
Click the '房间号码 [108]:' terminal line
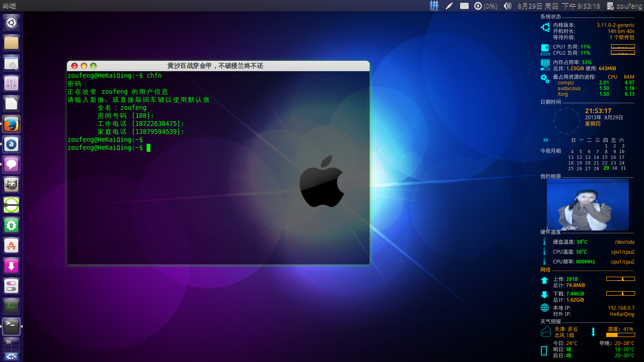click(126, 116)
